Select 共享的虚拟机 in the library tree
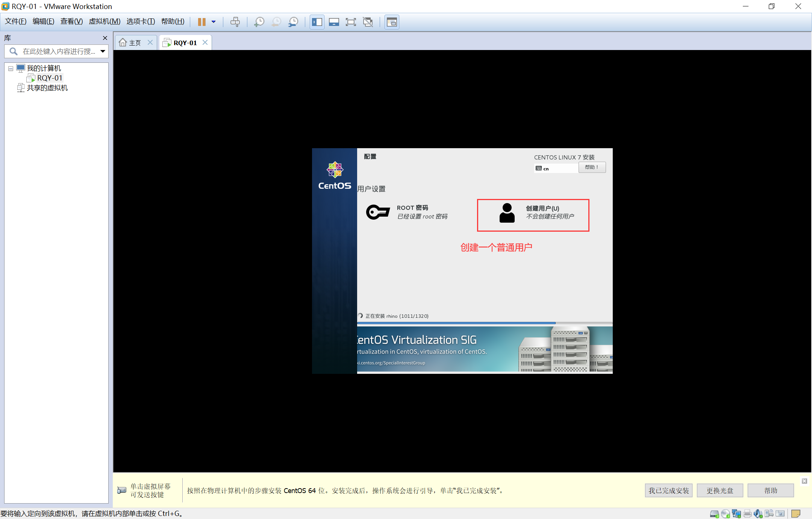The image size is (812, 519). pyautogui.click(x=47, y=88)
